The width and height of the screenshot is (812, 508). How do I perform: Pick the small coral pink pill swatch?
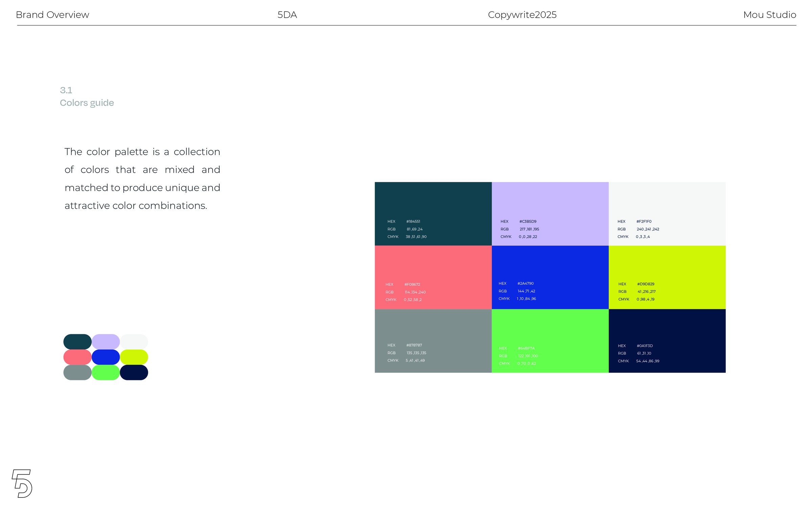(x=77, y=357)
